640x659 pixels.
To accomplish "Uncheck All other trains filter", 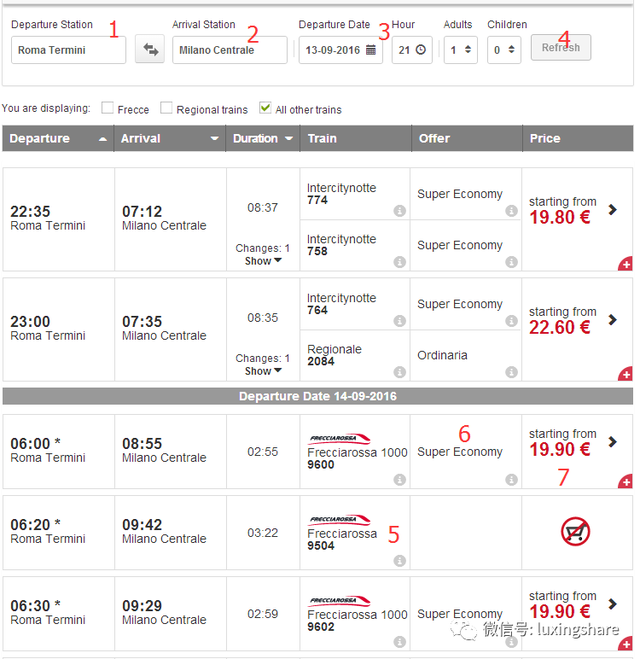I will tap(265, 108).
